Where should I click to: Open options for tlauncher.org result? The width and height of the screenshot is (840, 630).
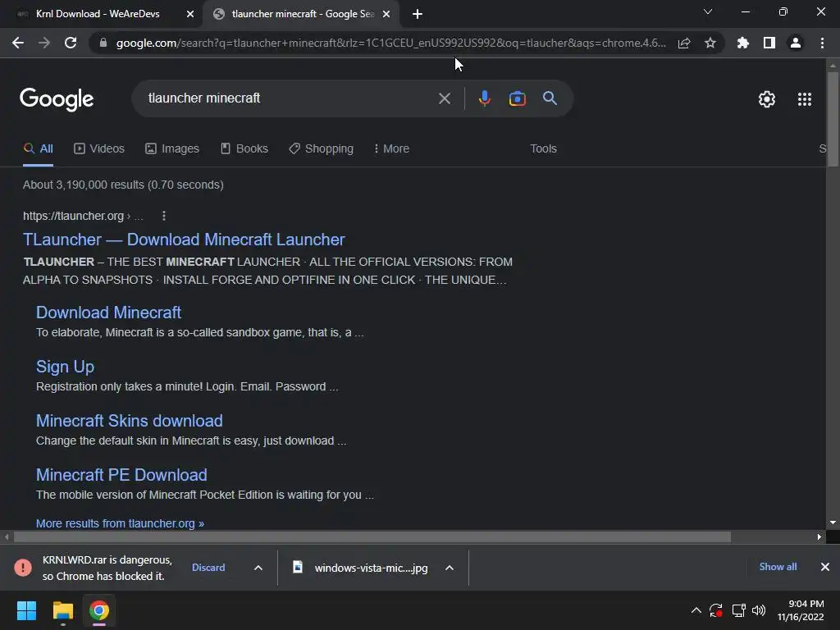pos(164,216)
